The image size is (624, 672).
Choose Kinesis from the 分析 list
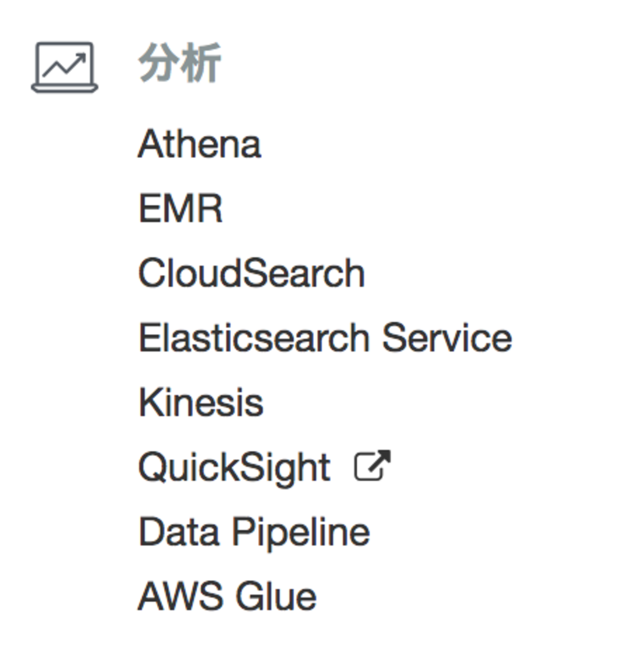pos(201,402)
